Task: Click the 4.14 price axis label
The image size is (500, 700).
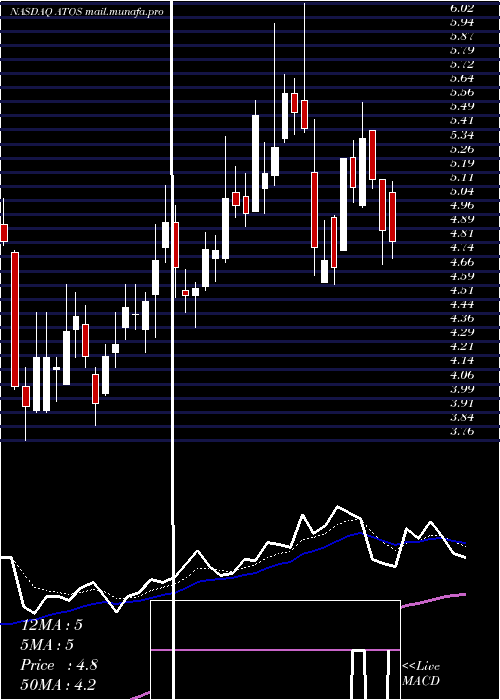Action: [x=462, y=360]
